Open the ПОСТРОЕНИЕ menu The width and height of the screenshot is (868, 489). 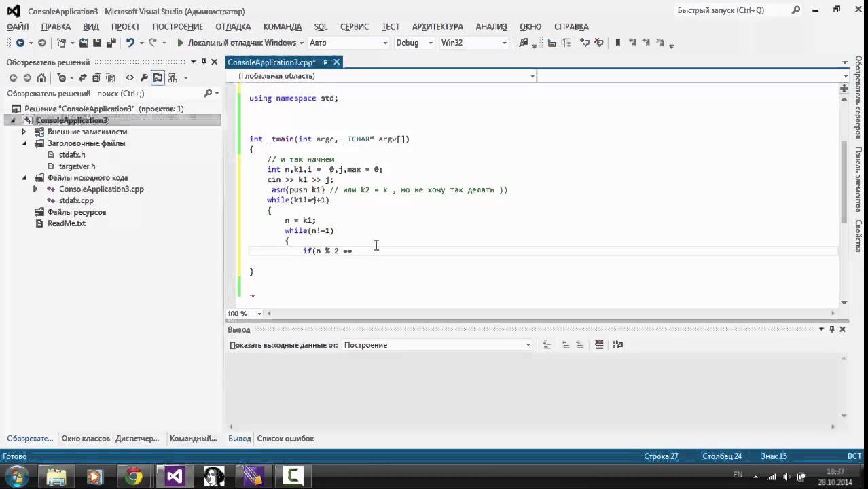pyautogui.click(x=177, y=26)
